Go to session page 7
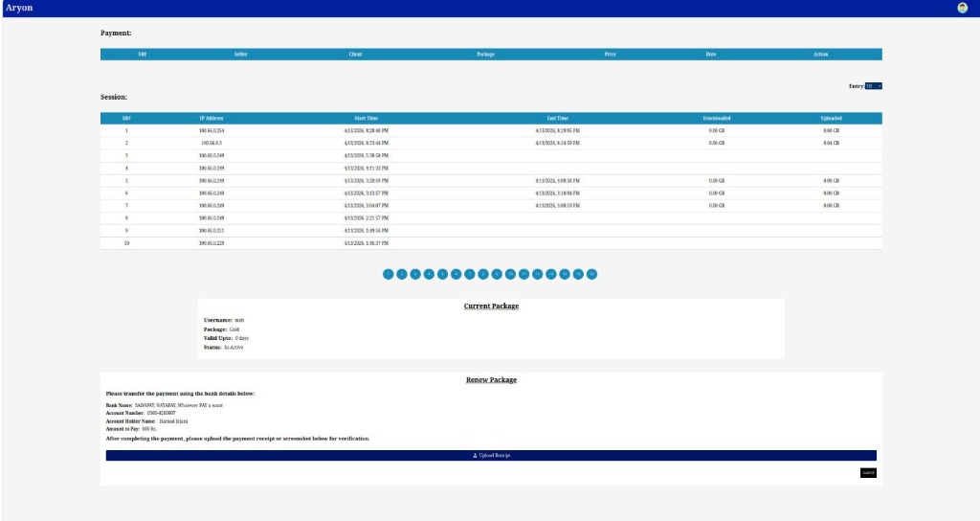 tap(469, 274)
